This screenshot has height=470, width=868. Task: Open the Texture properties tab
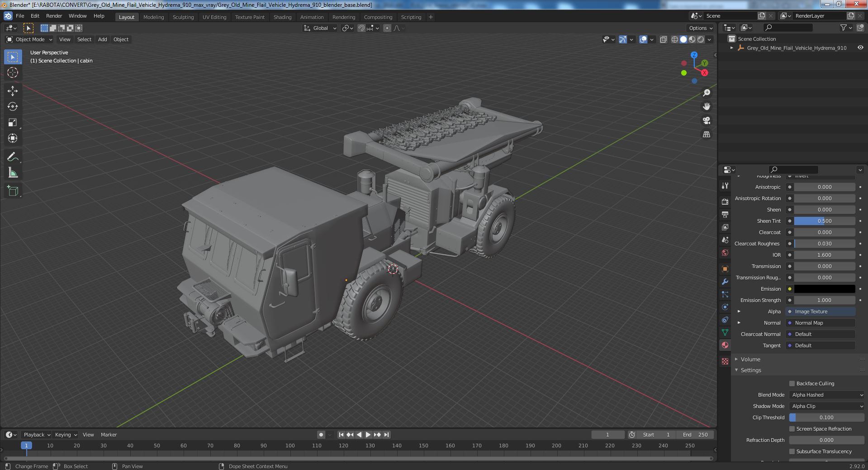coord(725,361)
